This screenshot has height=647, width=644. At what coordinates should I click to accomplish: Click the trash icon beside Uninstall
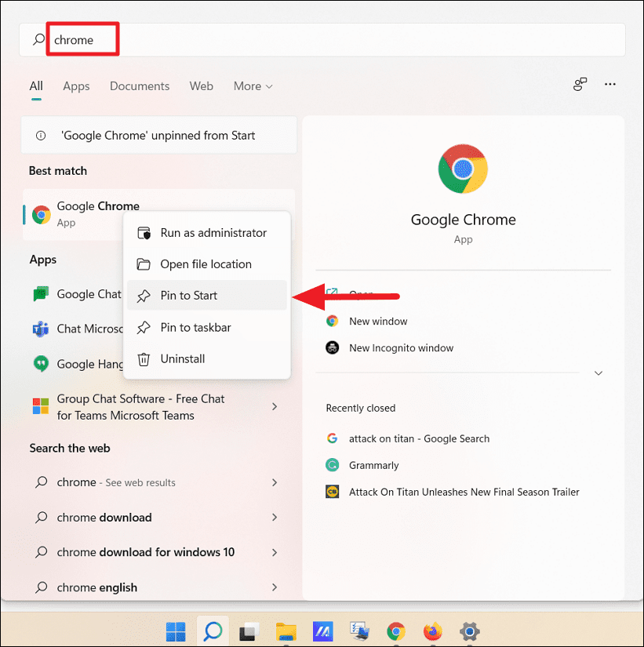pos(144,359)
